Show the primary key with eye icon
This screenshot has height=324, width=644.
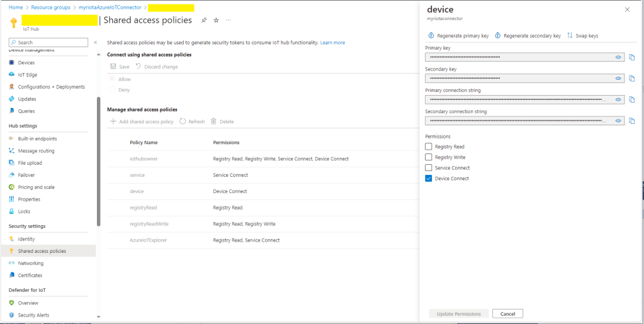pos(618,57)
